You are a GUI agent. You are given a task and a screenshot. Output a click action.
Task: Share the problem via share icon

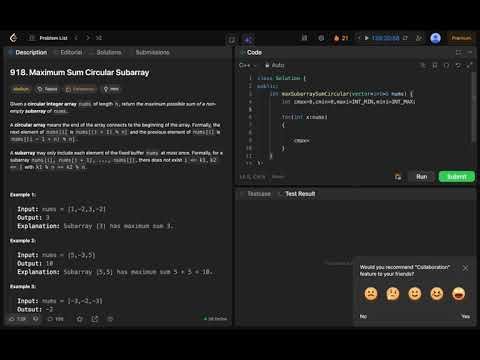point(95,319)
